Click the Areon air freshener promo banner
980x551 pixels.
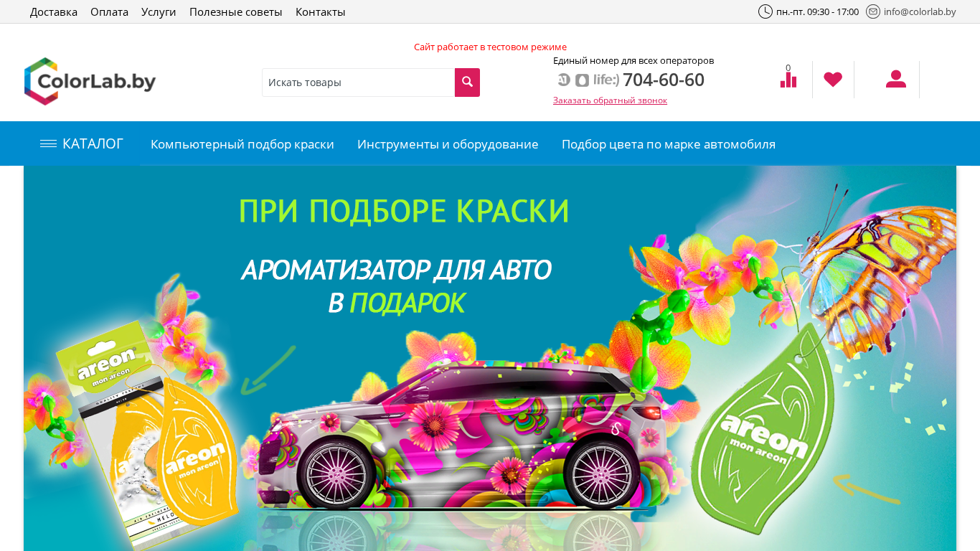click(490, 359)
